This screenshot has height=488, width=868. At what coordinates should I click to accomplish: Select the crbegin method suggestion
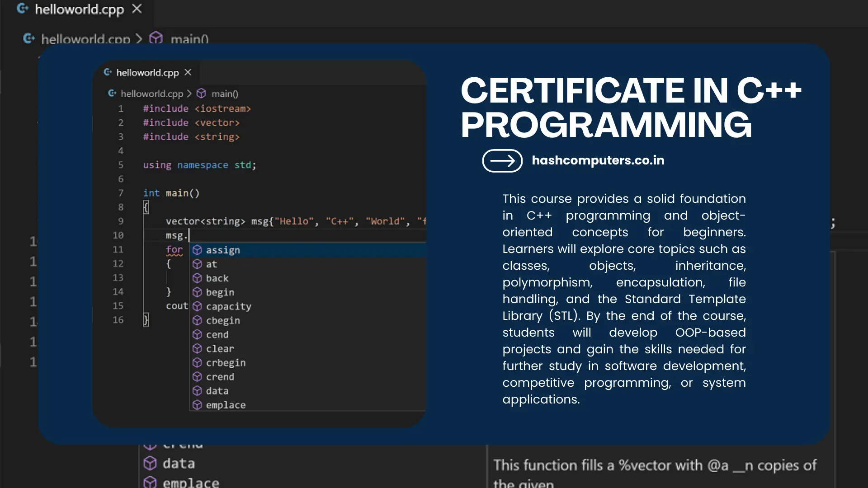(x=226, y=363)
